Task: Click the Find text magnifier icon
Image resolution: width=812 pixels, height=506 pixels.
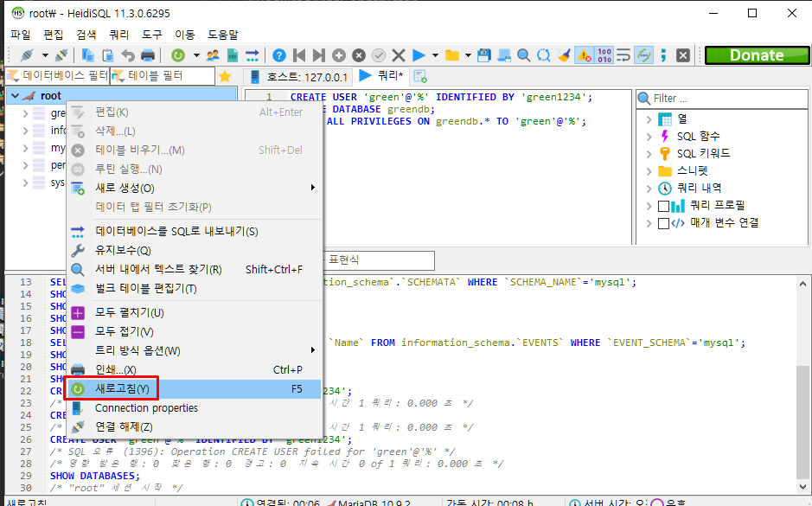Action: coord(523,54)
